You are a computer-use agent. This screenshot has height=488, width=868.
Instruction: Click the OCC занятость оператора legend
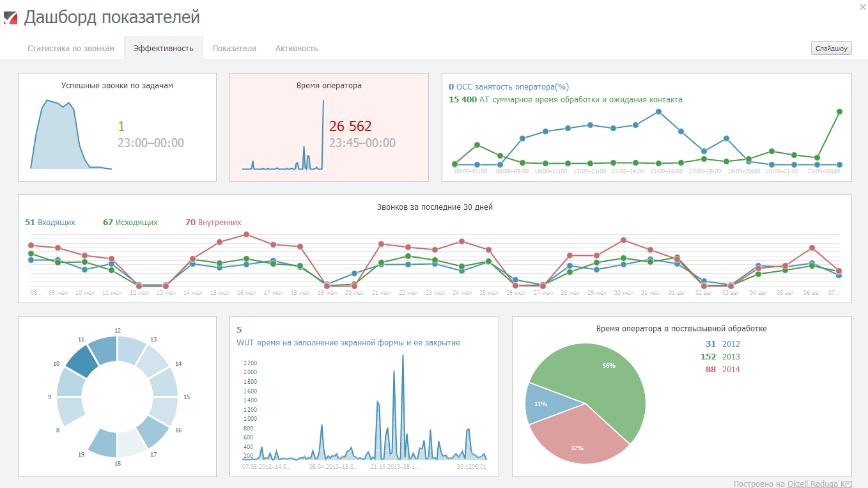point(509,87)
